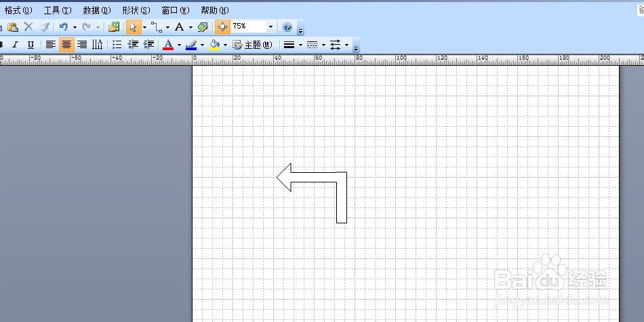Open Visio Help question mark icon
Viewport: 644px width, 322px height.
[x=287, y=27]
